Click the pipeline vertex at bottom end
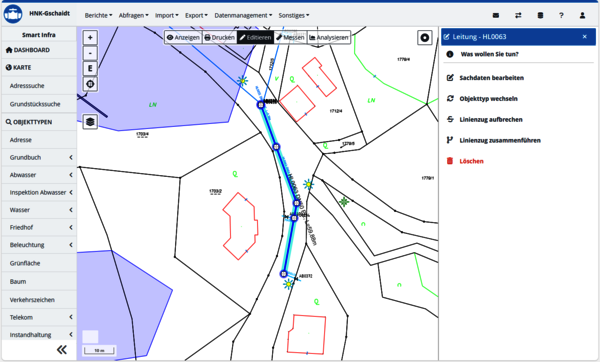Image resolution: width=600 pixels, height=362 pixels. tap(284, 274)
